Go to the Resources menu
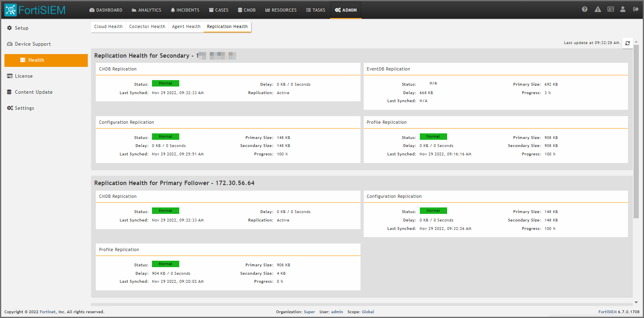This screenshot has width=644, height=318. point(281,10)
